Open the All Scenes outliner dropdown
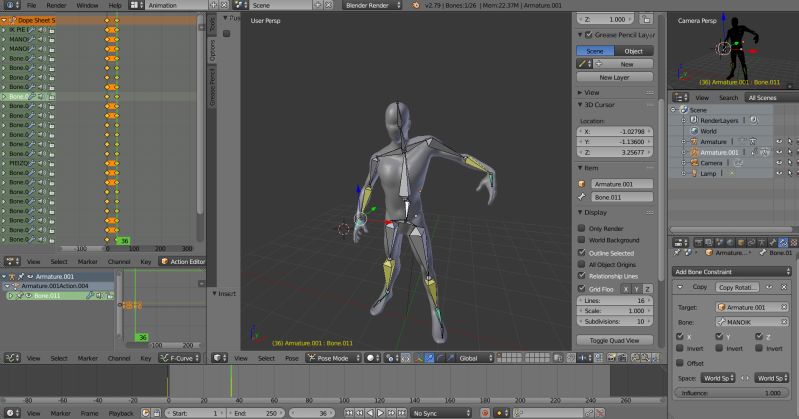Image resolution: width=799 pixels, height=419 pixels. pyautogui.click(x=770, y=97)
